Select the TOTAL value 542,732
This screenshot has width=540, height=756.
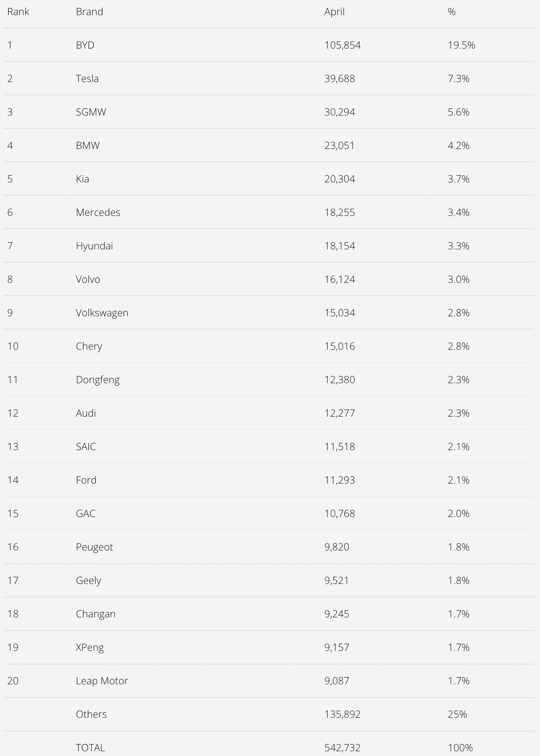point(342,748)
